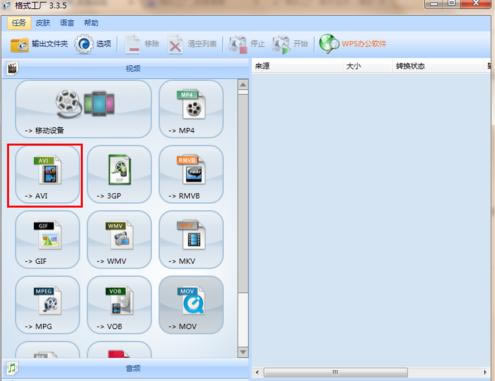Click the WPS office software link
Image resolution: width=495 pixels, height=381 pixels.
tap(353, 44)
